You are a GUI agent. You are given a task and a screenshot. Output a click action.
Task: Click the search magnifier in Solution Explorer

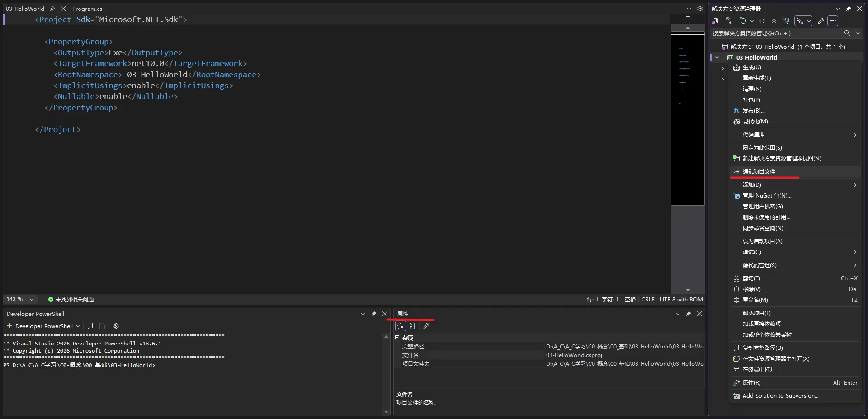(x=847, y=33)
